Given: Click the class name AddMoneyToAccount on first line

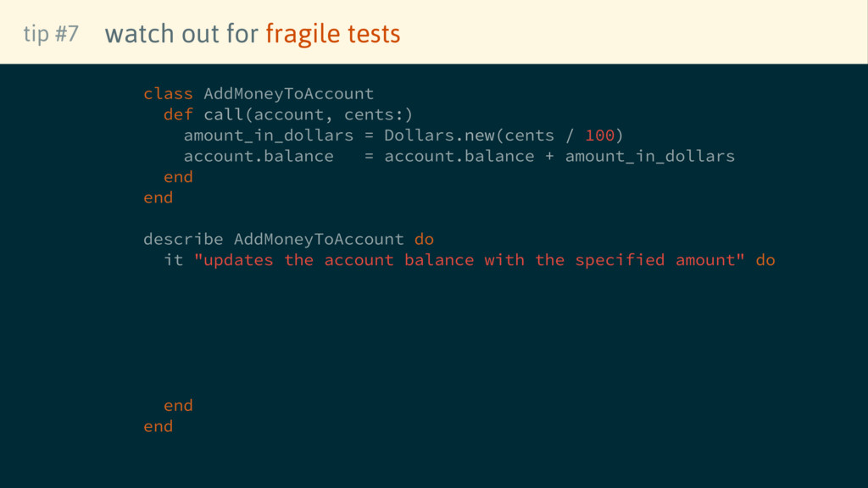Looking at the screenshot, I should point(288,93).
